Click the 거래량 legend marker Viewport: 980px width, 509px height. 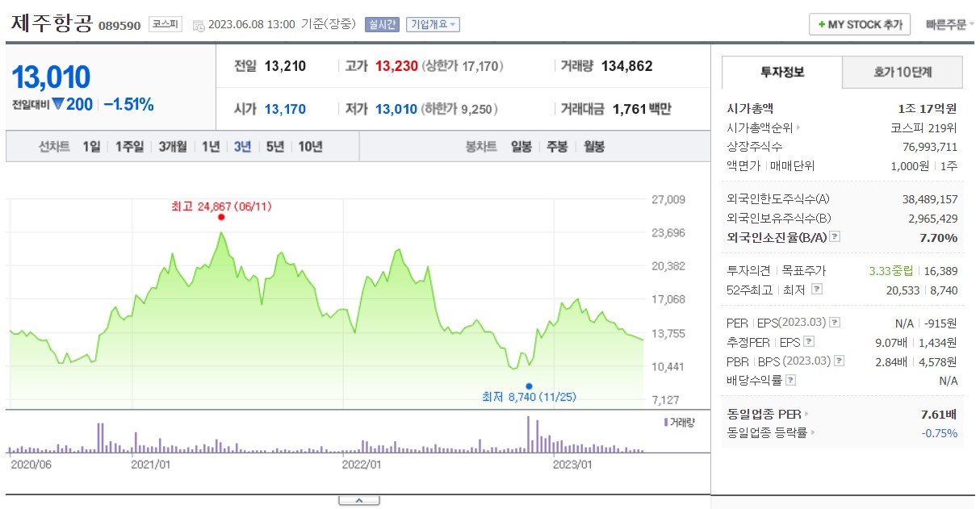click(665, 422)
